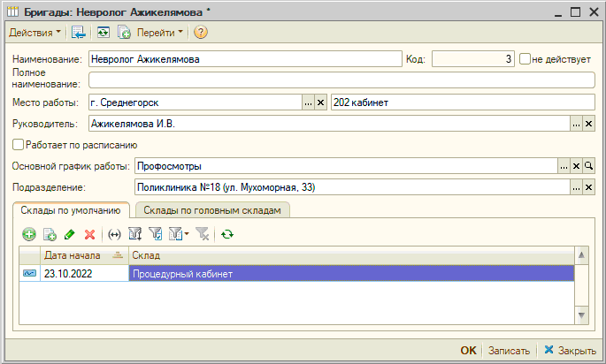The image size is (606, 364).
Task: Click the Записать button
Action: [x=509, y=350]
